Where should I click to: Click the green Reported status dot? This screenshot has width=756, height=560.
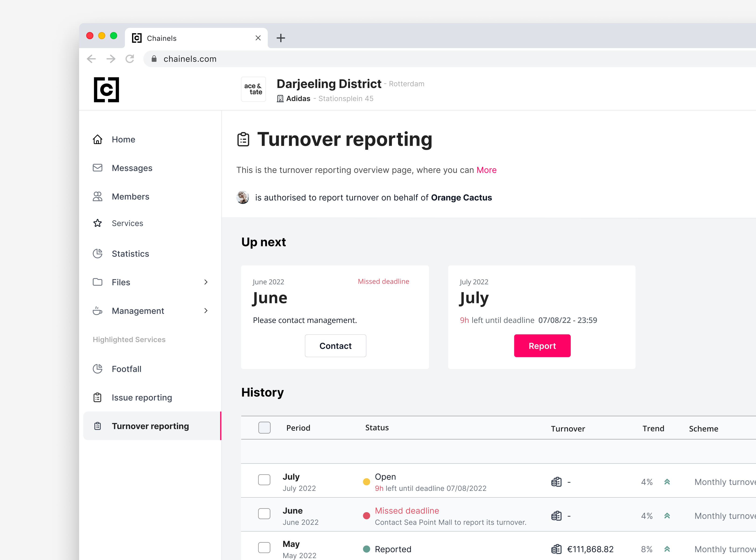(367, 549)
